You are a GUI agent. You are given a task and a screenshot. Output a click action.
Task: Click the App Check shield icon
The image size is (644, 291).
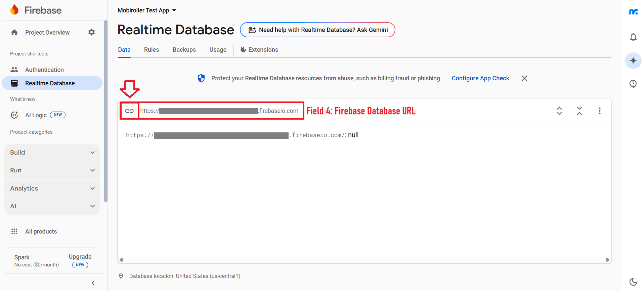point(201,78)
